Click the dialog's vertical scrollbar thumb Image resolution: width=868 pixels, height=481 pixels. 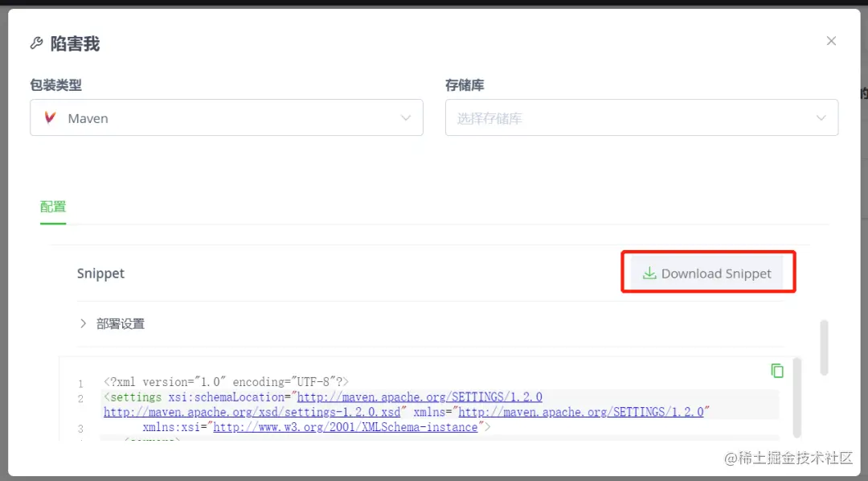tap(825, 347)
